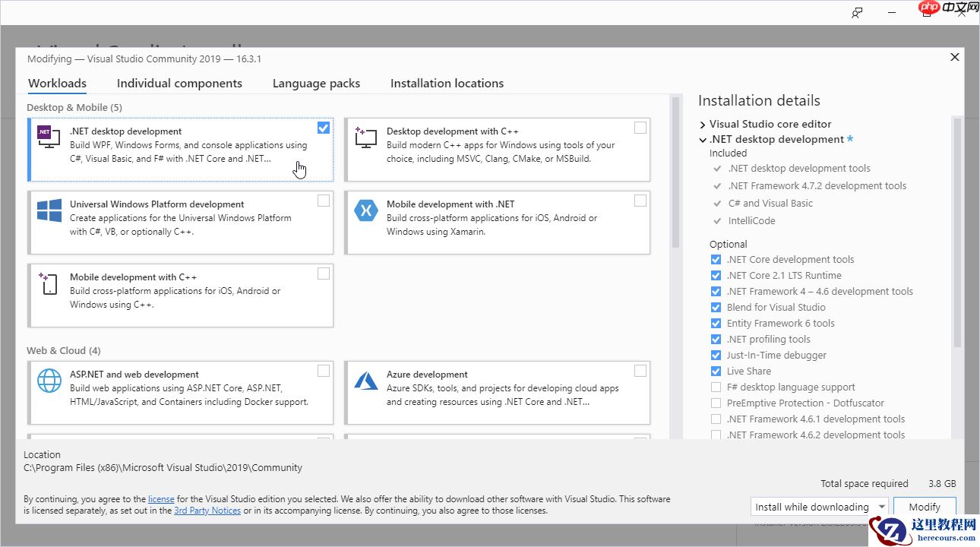This screenshot has width=980, height=547.
Task: Click the Xamarin Mobile development icon
Action: (365, 210)
